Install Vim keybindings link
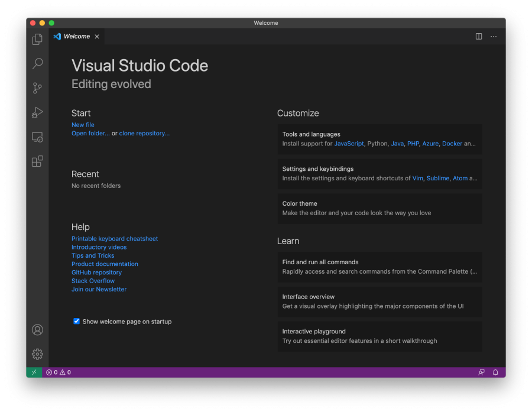The width and height of the screenshot is (532, 412). [x=418, y=178]
